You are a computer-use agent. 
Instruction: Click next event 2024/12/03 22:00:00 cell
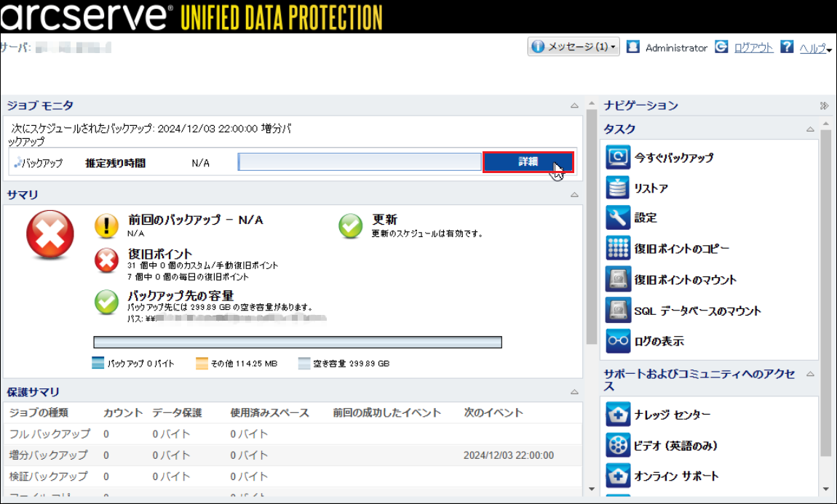pyautogui.click(x=509, y=455)
